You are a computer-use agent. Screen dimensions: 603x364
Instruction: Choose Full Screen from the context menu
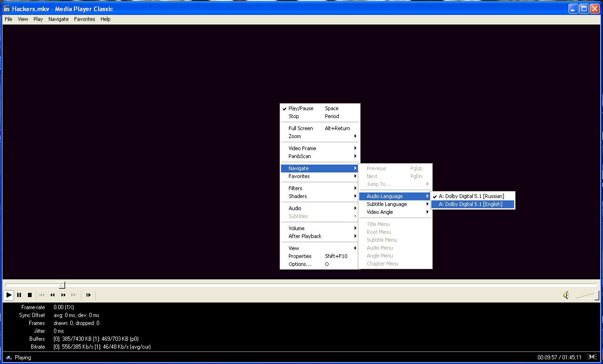(x=320, y=128)
